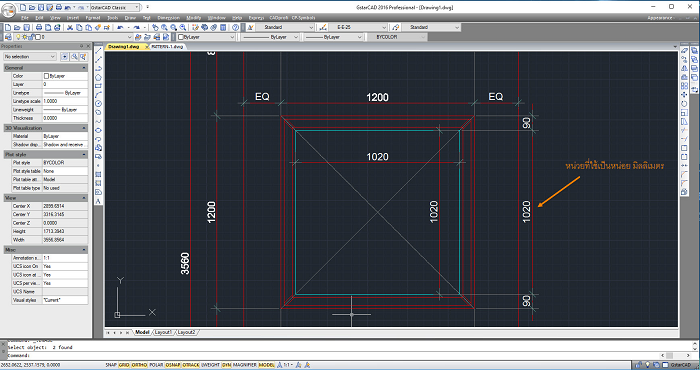Open the File menu
Screen dimensions: 700x370
(25, 18)
